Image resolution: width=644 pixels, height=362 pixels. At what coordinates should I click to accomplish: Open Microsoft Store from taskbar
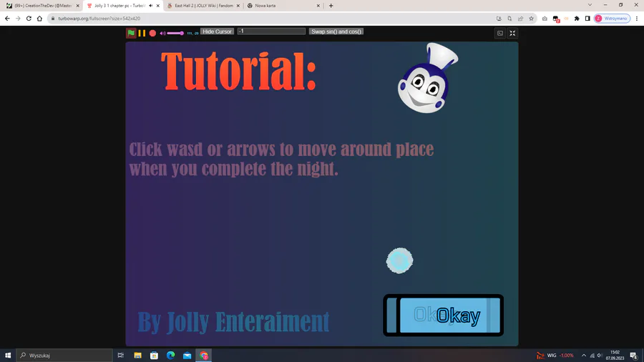(x=154, y=356)
